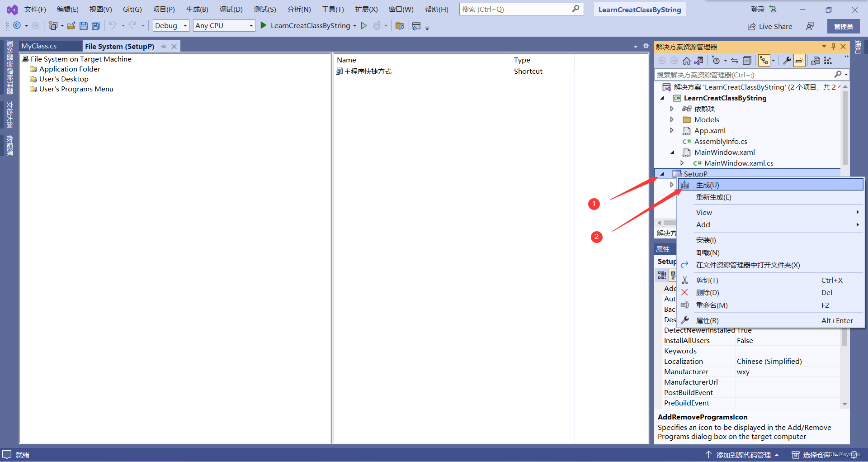
Task: Click 管理员 button
Action: [x=844, y=26]
